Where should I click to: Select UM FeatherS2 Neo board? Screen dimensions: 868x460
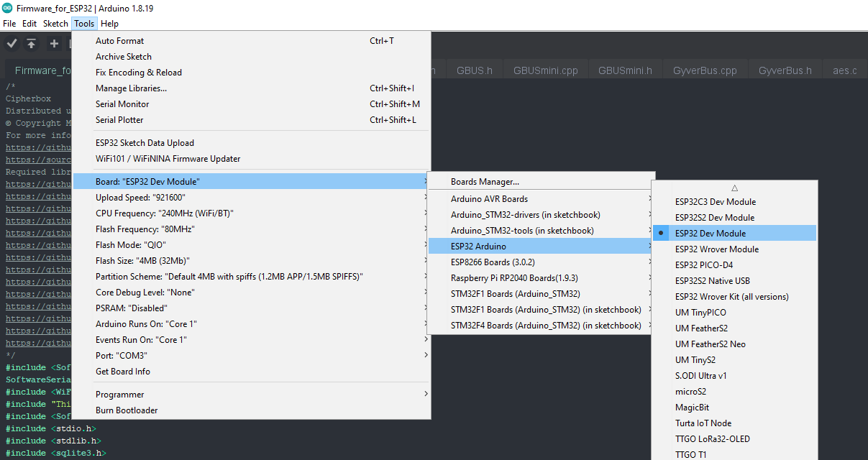click(734, 344)
